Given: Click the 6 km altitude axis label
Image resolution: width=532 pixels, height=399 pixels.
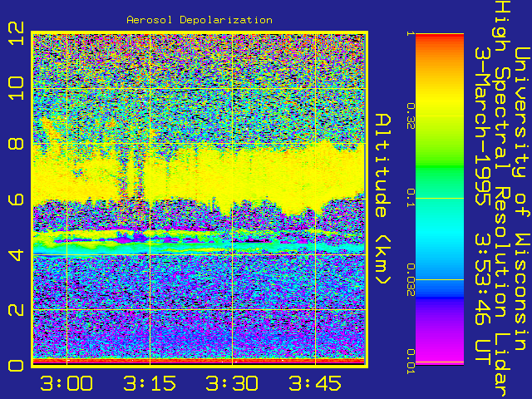Looking at the screenshot, I should 17,199.
